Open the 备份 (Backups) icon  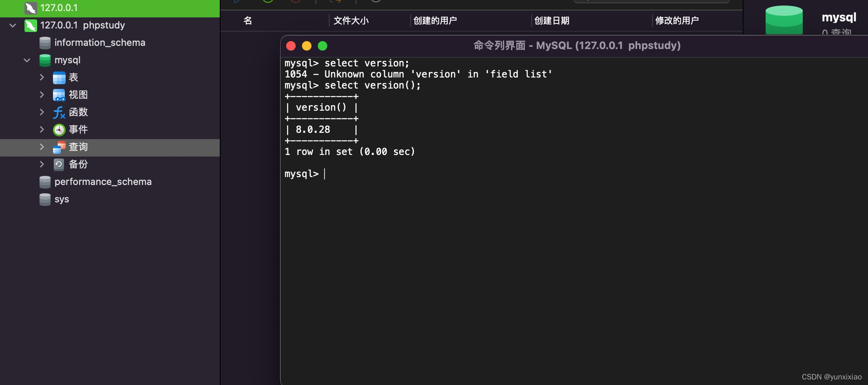[x=59, y=164]
